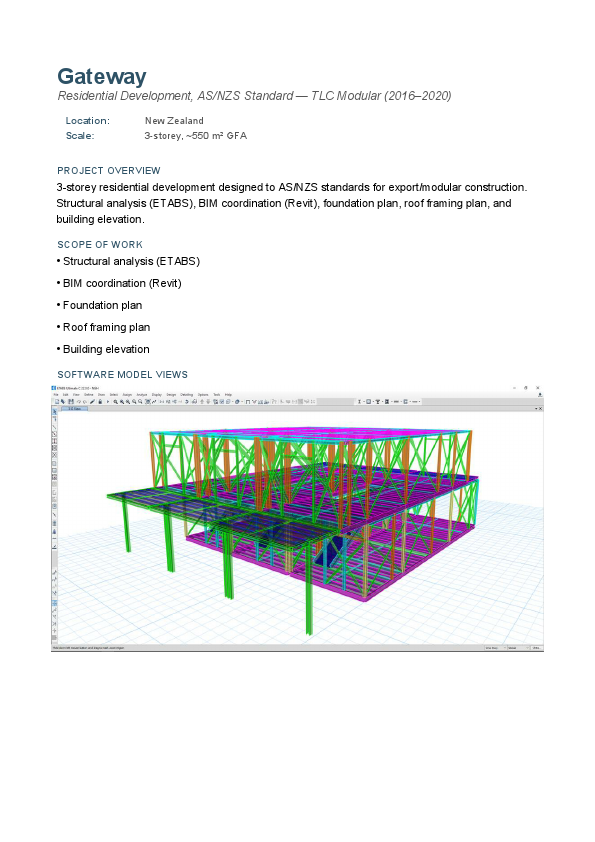
Task: Select the draw line tool in left toolbar
Action: (54, 427)
